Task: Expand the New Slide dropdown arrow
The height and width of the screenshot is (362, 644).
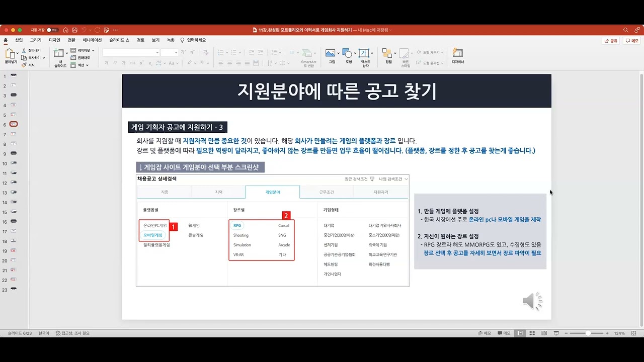Action: coord(67,52)
